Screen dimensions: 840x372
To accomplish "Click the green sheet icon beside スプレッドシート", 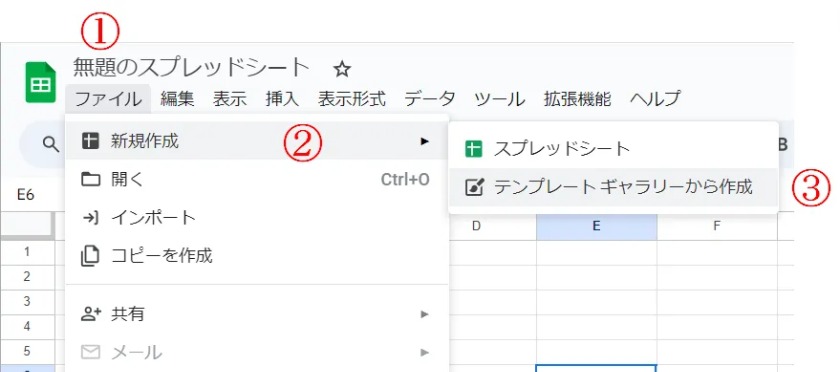I will coord(474,149).
